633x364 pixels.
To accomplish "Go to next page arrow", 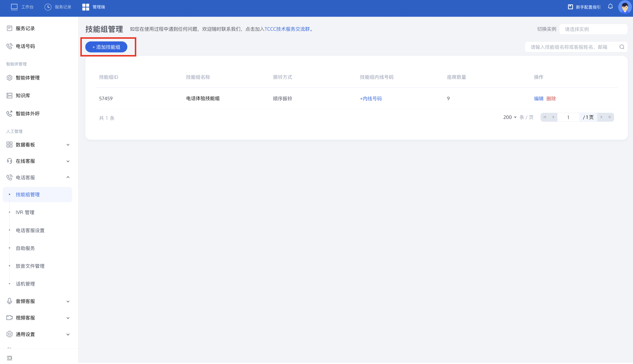I will (x=601, y=117).
